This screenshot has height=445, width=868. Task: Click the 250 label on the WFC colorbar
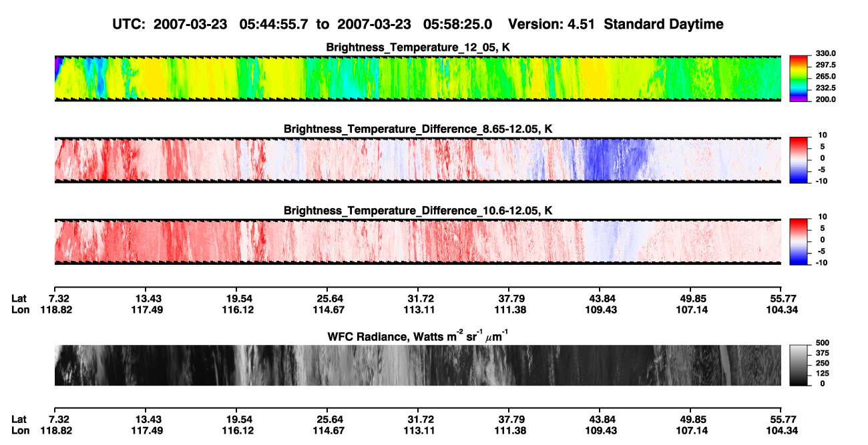tap(823, 362)
